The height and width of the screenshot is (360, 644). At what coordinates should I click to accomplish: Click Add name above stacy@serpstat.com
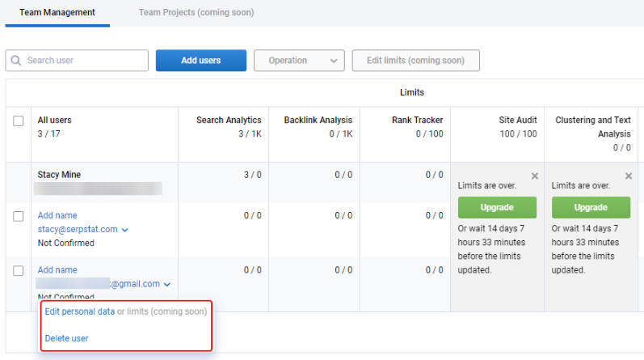click(57, 216)
